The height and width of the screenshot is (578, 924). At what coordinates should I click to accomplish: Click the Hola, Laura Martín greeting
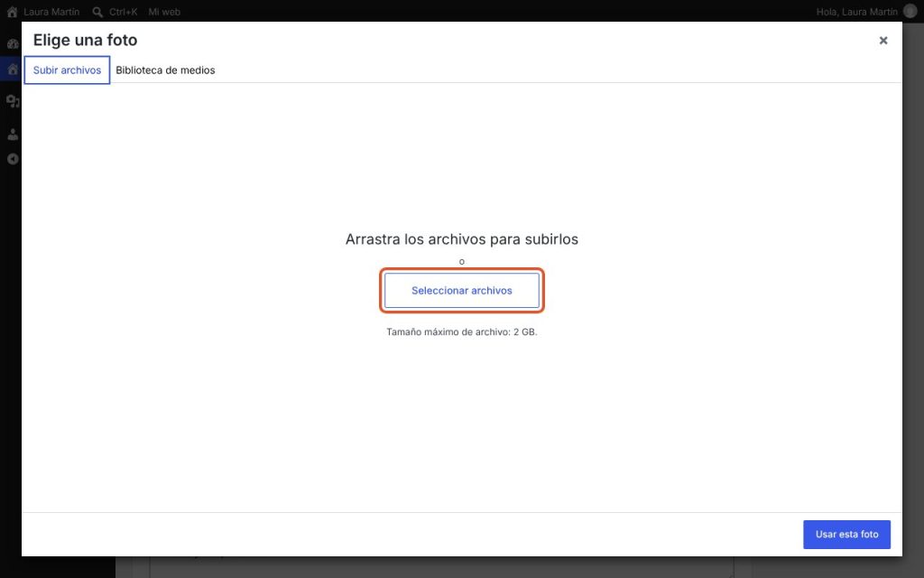click(x=857, y=12)
